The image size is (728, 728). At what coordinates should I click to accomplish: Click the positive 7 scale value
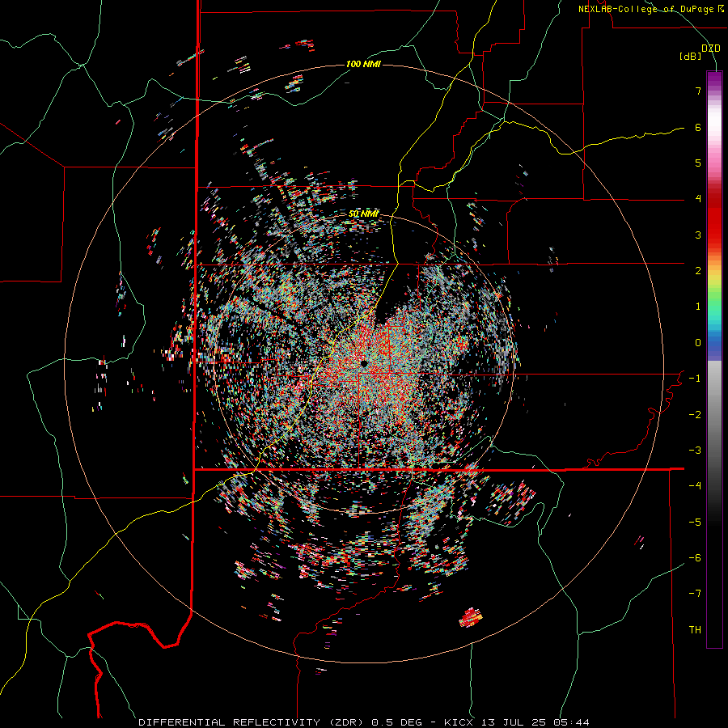pyautogui.click(x=698, y=91)
